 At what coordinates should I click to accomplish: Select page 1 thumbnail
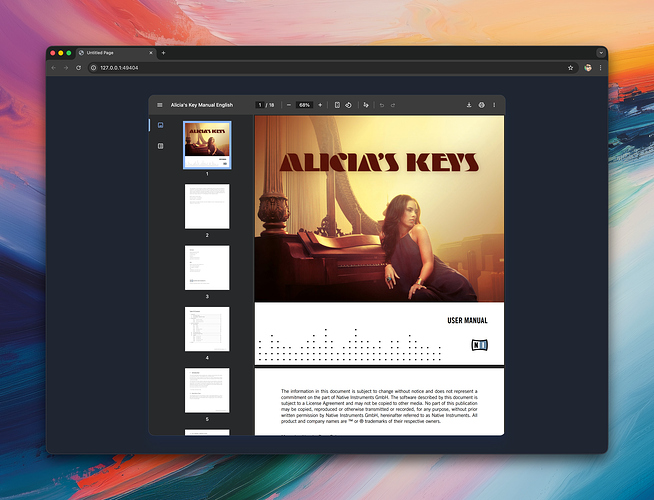(207, 145)
